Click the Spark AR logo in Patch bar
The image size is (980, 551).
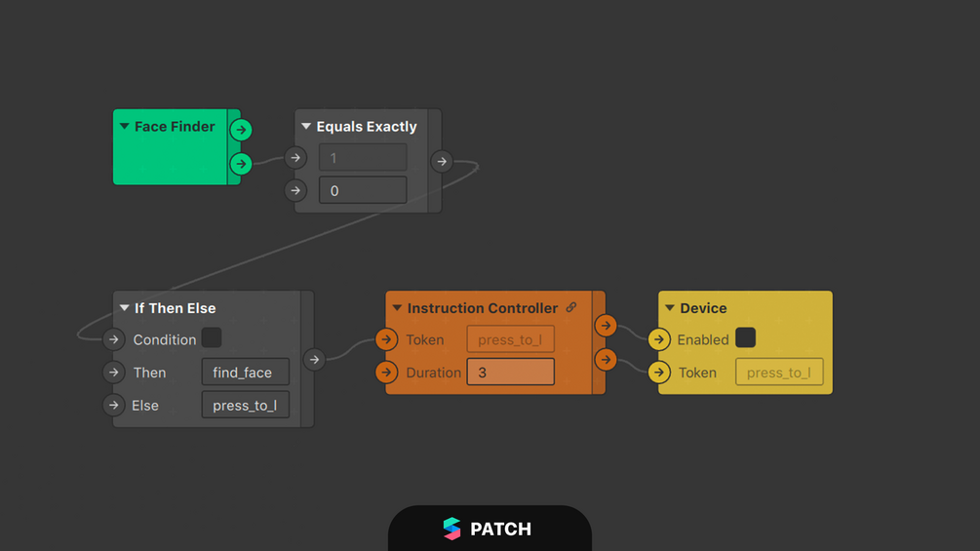tap(451, 529)
